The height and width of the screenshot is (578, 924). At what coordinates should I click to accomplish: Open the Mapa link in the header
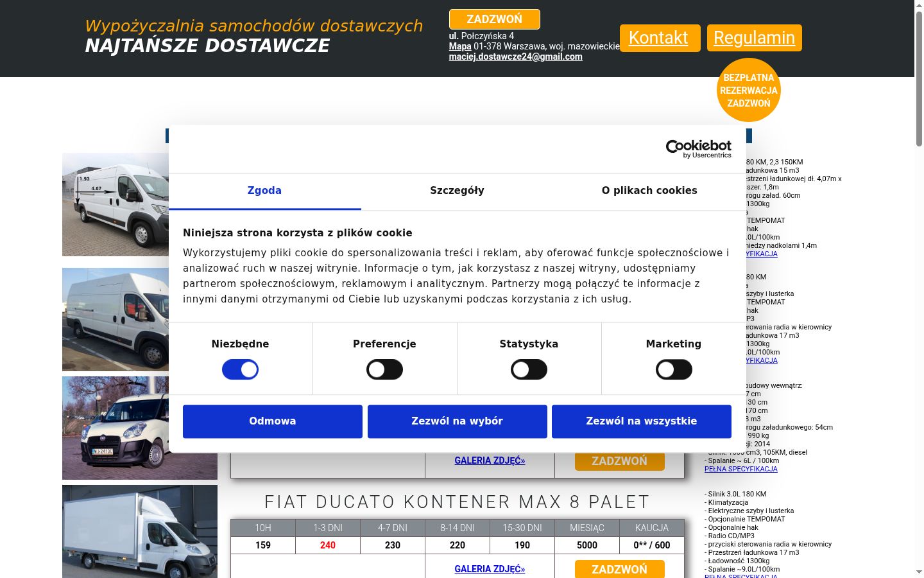pos(460,46)
